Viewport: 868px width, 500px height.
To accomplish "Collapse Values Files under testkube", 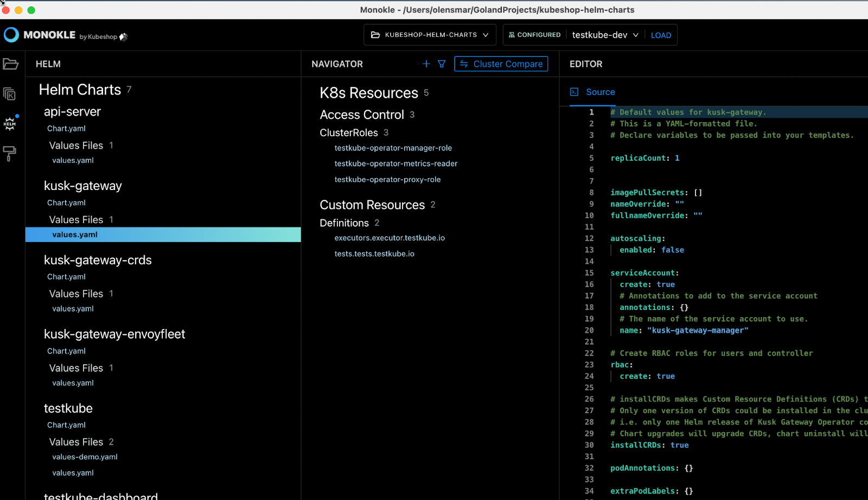I will pos(76,442).
